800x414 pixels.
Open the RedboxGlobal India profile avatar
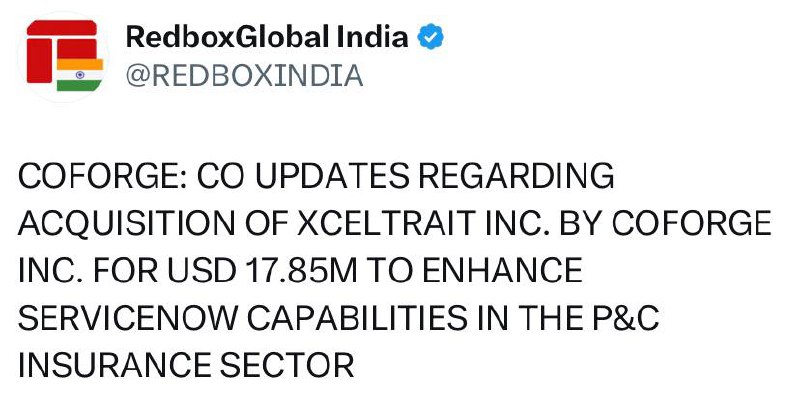[64, 56]
